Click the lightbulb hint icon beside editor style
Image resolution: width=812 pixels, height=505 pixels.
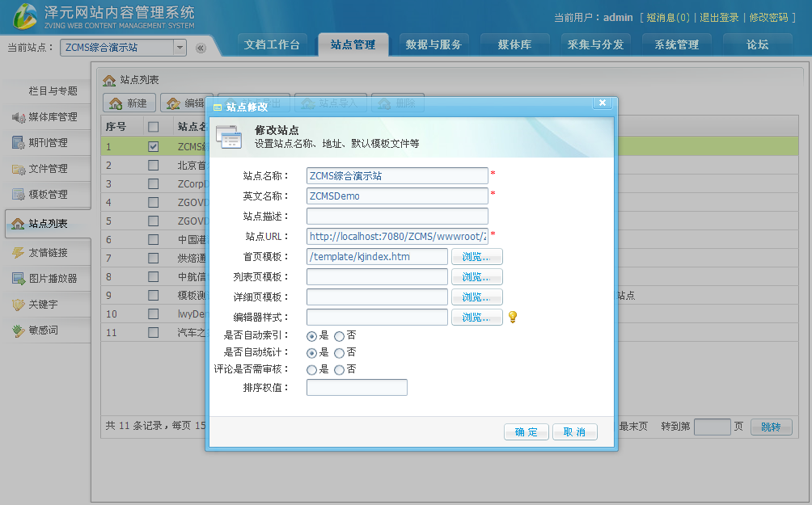(512, 317)
